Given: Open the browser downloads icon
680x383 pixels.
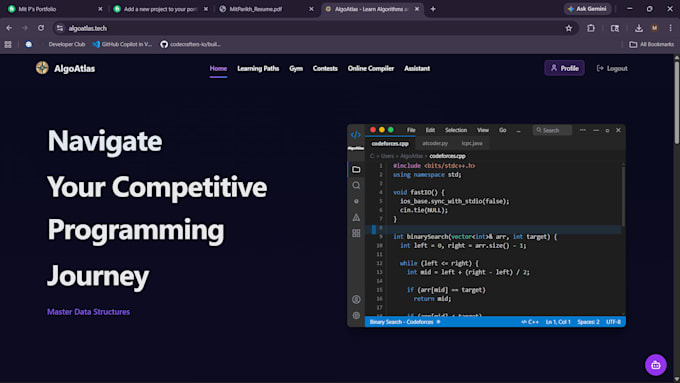Looking at the screenshot, I should (638, 28).
